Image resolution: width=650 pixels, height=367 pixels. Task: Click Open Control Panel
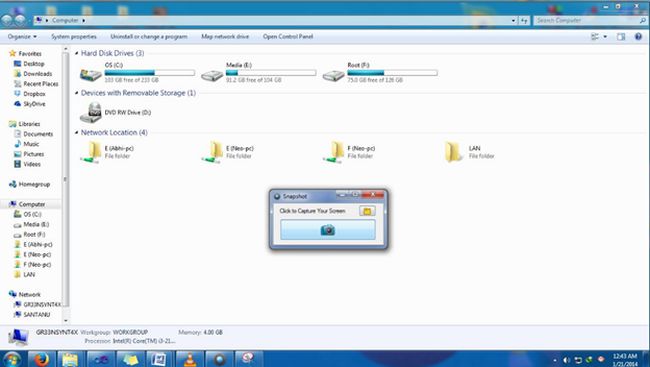pyautogui.click(x=288, y=36)
